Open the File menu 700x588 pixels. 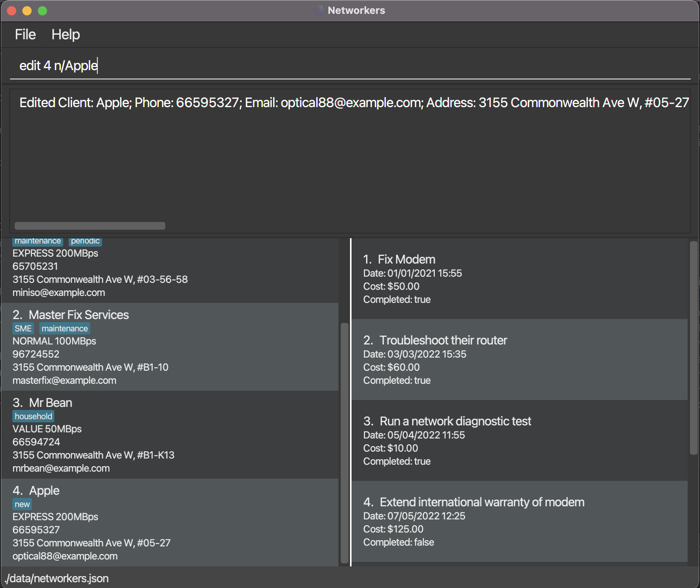click(25, 34)
